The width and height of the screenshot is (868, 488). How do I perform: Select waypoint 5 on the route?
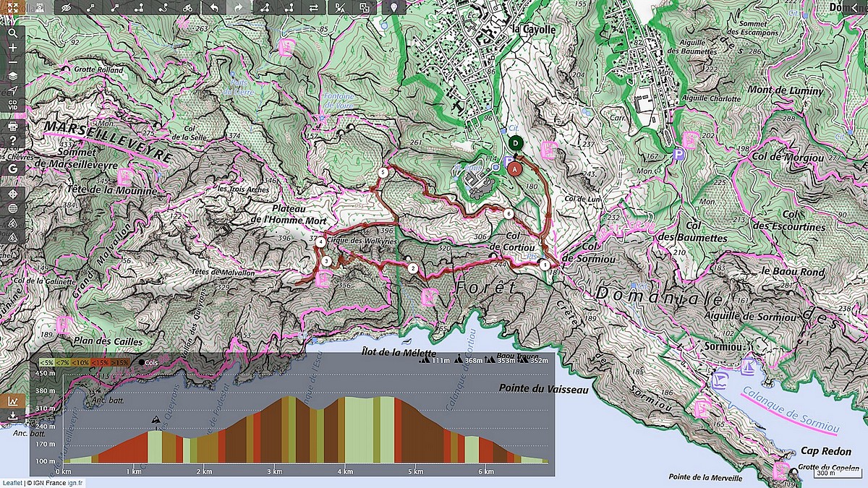click(x=383, y=173)
